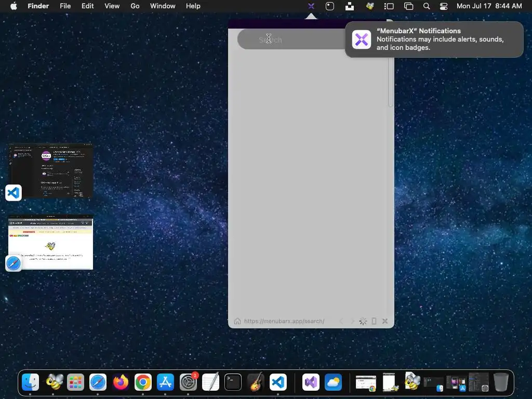
Task: Go to the MenubarX home page icon
Action: tap(237, 321)
